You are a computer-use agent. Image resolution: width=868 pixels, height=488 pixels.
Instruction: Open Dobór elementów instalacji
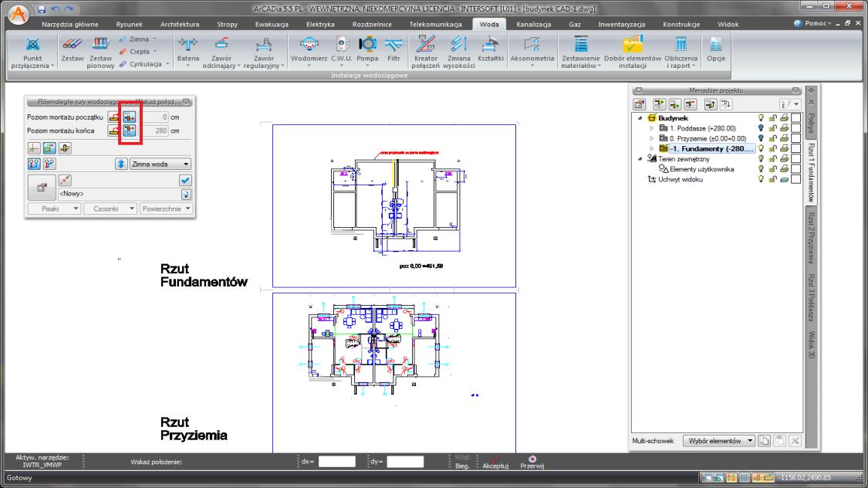click(633, 53)
